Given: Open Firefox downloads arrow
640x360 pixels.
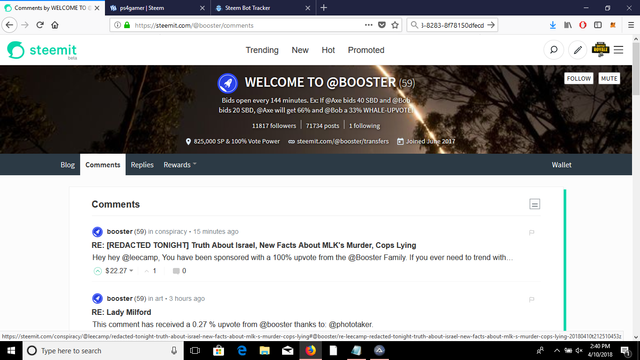Looking at the screenshot, I should pyautogui.click(x=552, y=25).
